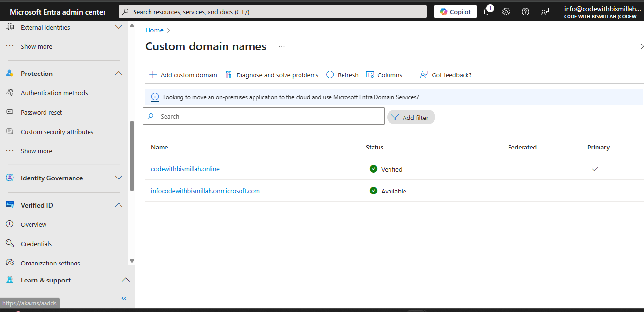Click Got feedback?

click(x=446, y=75)
